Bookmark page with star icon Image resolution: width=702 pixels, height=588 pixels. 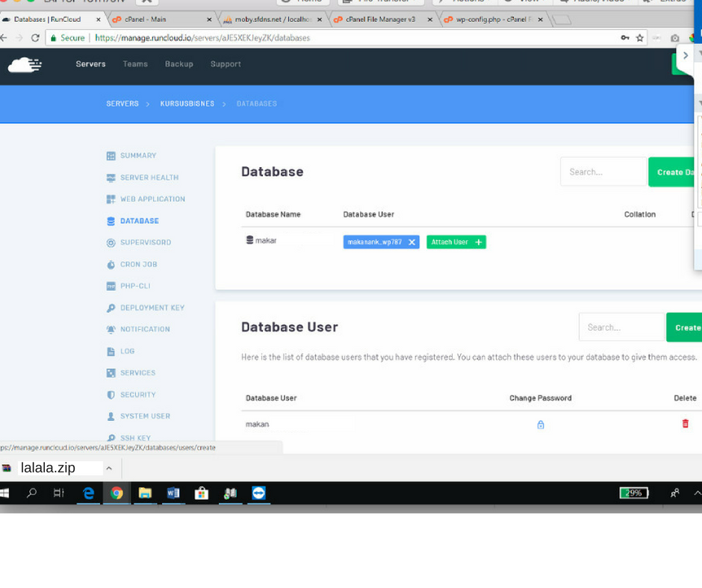pos(640,38)
